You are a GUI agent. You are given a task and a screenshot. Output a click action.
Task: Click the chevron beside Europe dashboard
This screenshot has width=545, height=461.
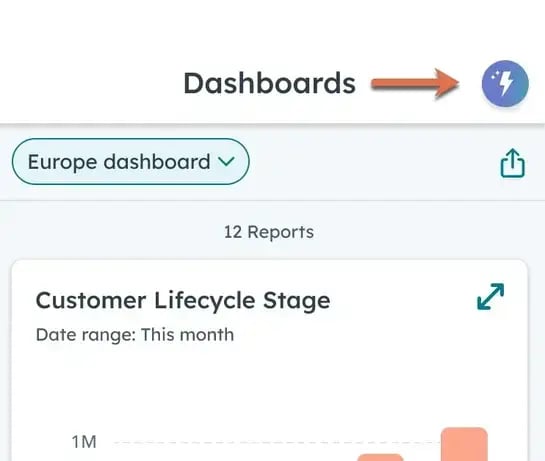click(226, 161)
